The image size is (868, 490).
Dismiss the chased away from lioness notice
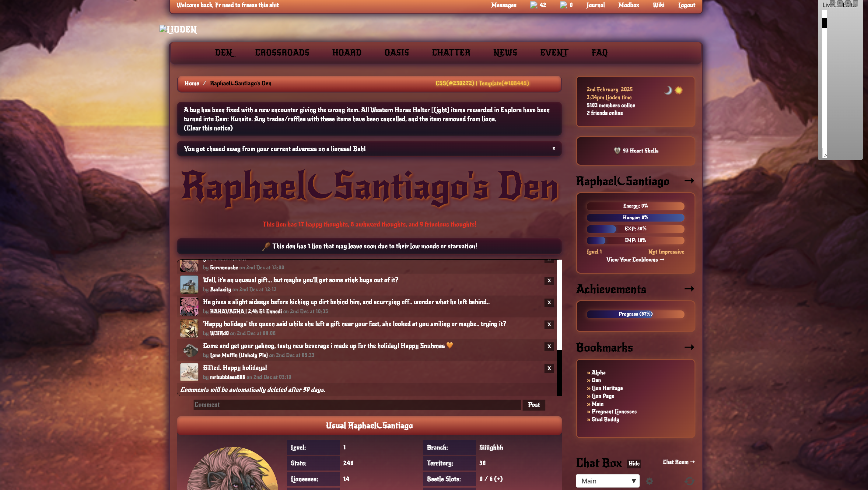click(554, 148)
